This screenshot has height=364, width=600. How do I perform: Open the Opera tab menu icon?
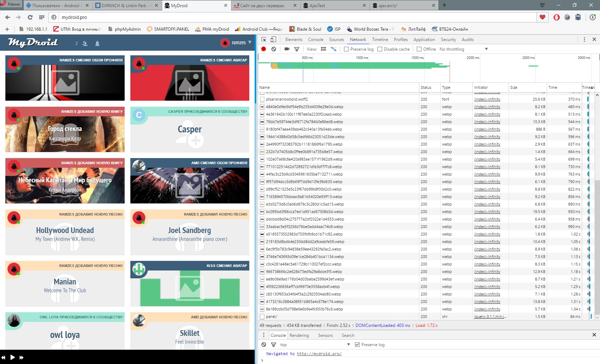542,5
